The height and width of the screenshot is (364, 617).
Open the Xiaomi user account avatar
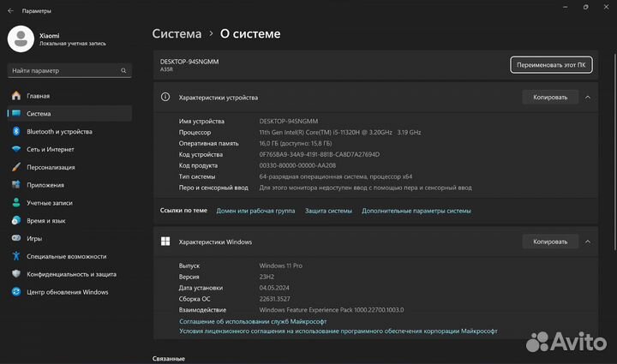[21, 39]
